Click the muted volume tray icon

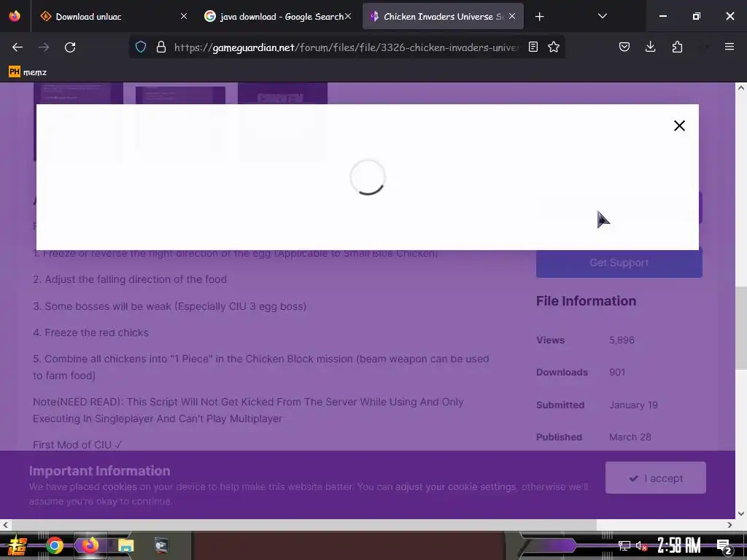tap(642, 545)
